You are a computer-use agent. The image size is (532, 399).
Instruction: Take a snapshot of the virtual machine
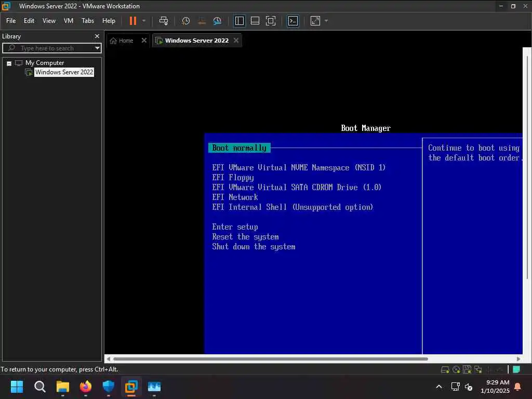pyautogui.click(x=185, y=21)
